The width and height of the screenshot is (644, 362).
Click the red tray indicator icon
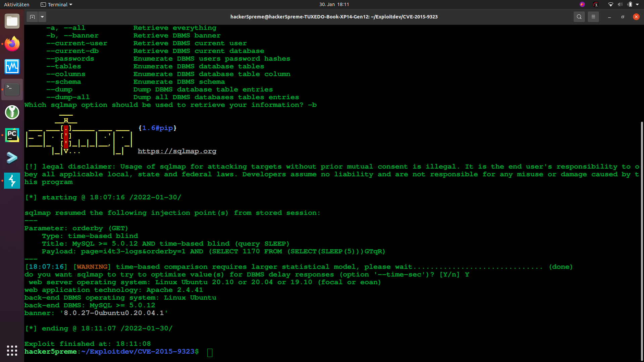[596, 4]
